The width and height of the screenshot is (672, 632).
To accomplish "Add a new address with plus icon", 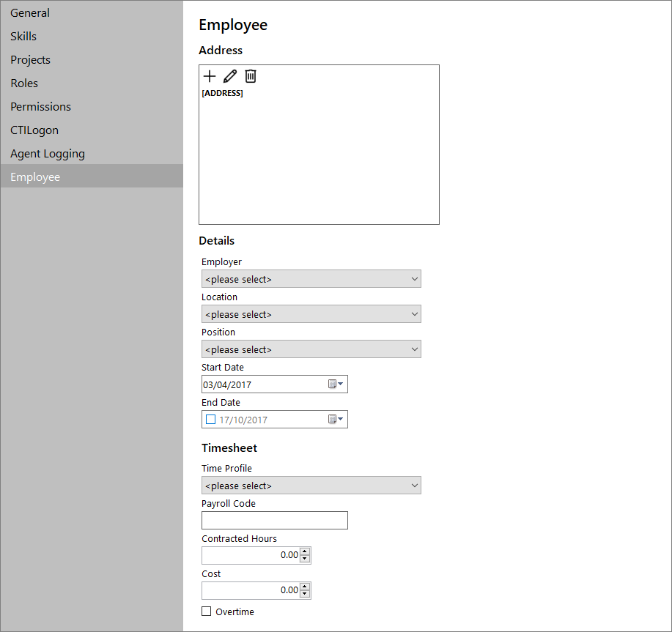I will 210,76.
